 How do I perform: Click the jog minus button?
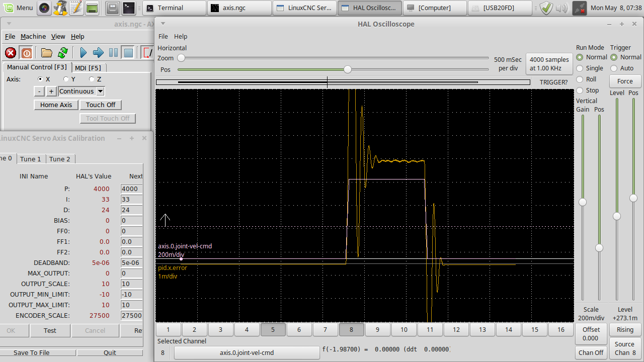click(x=39, y=91)
